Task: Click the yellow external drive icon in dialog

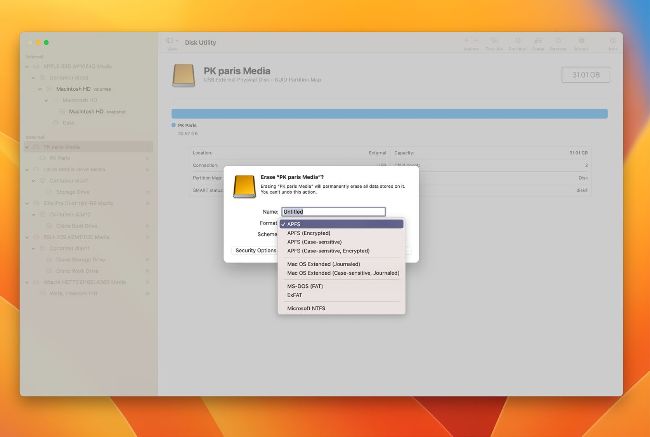Action: pyautogui.click(x=244, y=186)
